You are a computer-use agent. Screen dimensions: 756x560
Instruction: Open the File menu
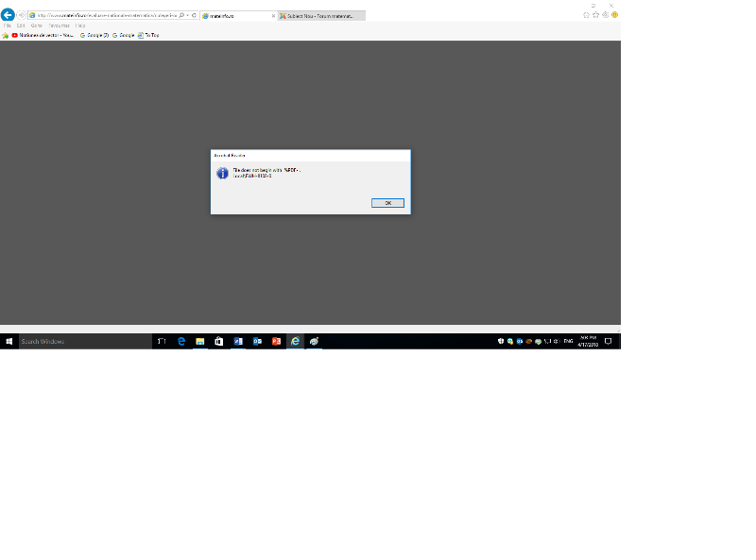pyautogui.click(x=8, y=25)
